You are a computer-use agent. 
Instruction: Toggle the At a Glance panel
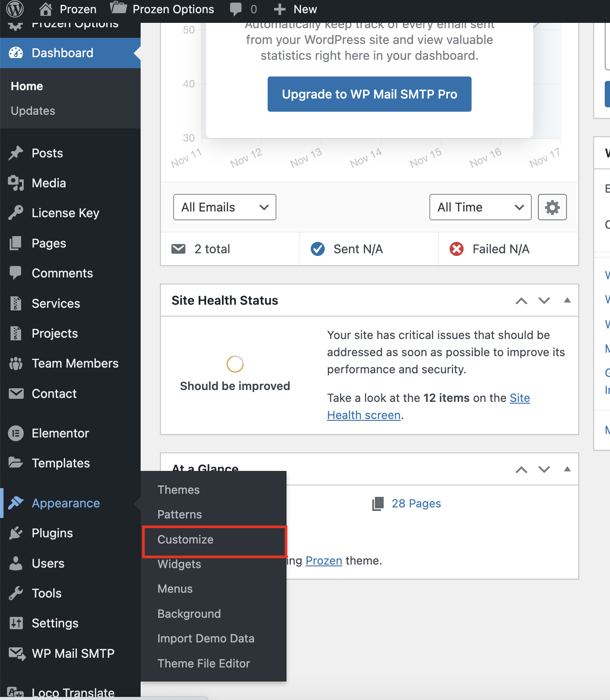(567, 469)
